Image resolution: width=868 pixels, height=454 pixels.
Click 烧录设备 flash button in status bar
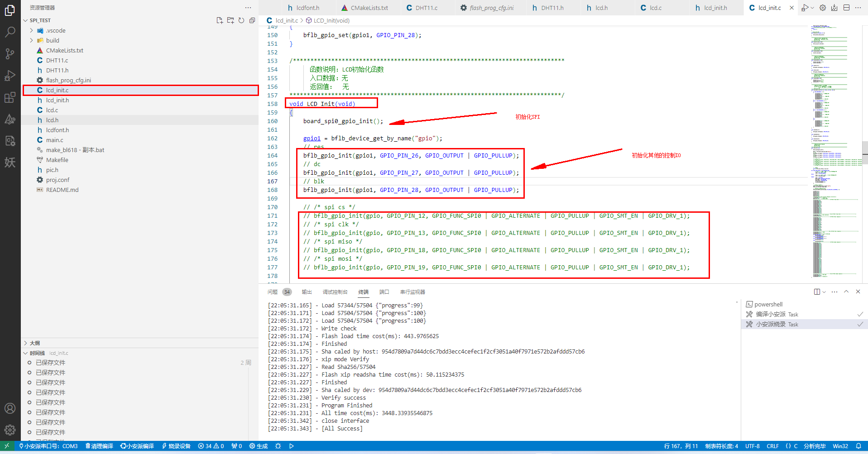[x=176, y=446]
